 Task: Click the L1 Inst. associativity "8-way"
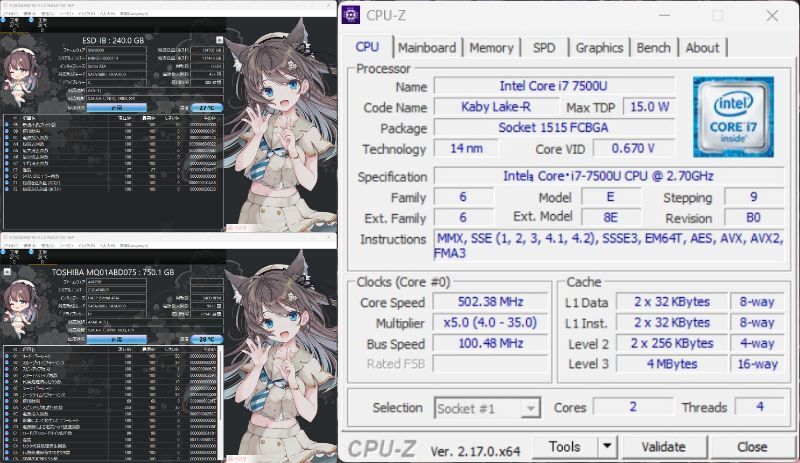(x=757, y=323)
